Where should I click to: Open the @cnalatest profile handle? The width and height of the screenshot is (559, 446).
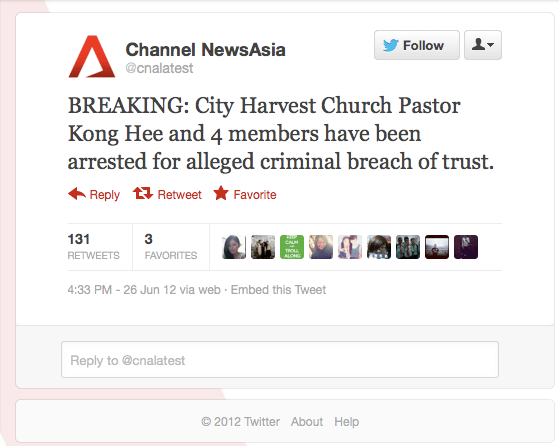pos(159,68)
